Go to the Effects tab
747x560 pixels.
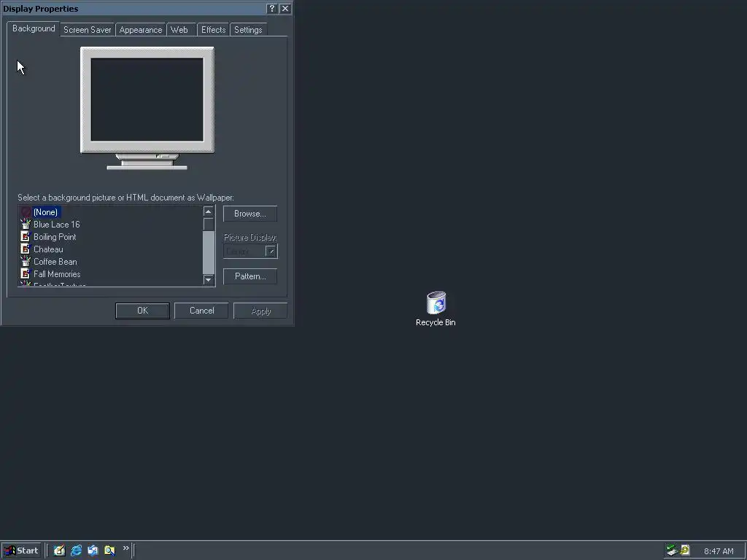click(214, 29)
